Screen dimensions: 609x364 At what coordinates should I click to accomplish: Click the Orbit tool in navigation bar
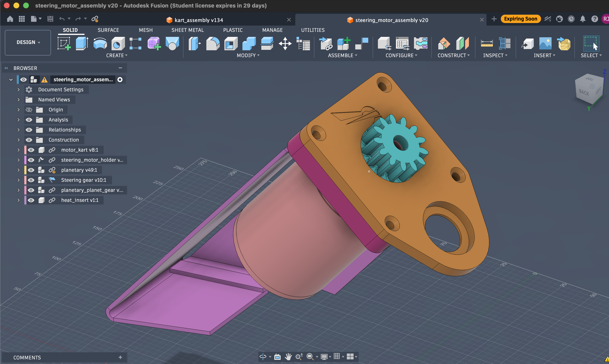pyautogui.click(x=263, y=356)
